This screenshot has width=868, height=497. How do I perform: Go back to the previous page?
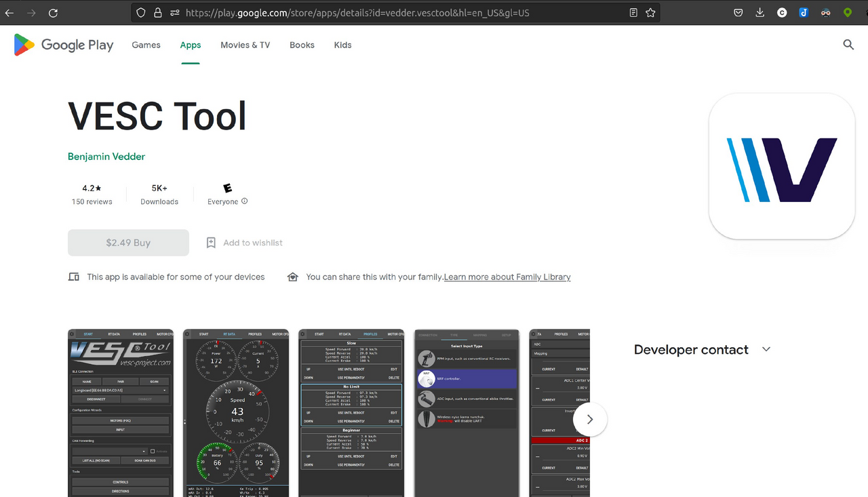tap(9, 13)
